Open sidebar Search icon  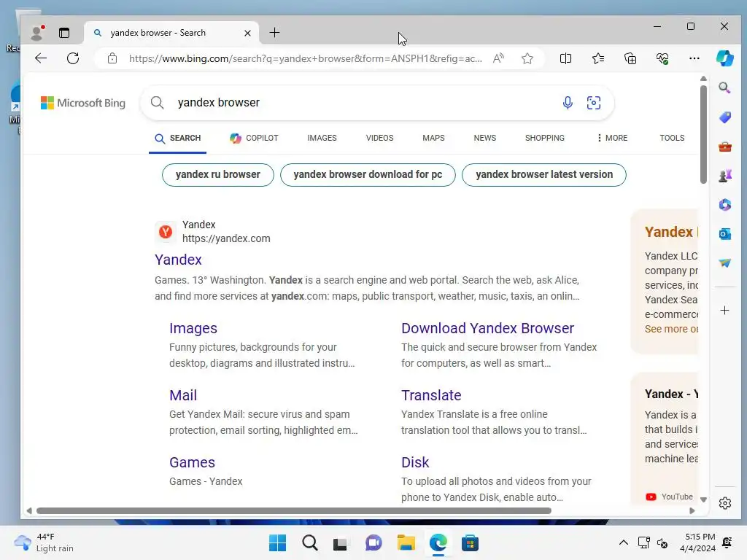[724, 87]
